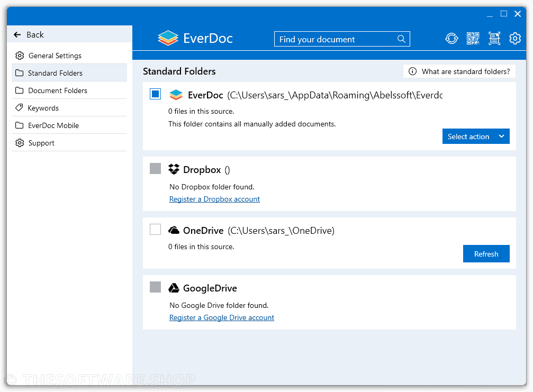This screenshot has height=392, width=533.
Task: Click 'No Google Drive folder found.' text
Action: (219, 305)
